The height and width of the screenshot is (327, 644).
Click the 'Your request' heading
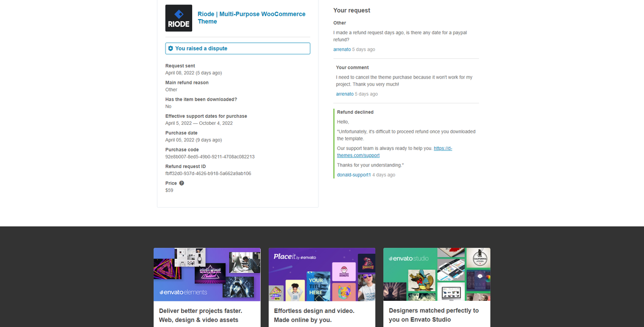click(x=352, y=10)
